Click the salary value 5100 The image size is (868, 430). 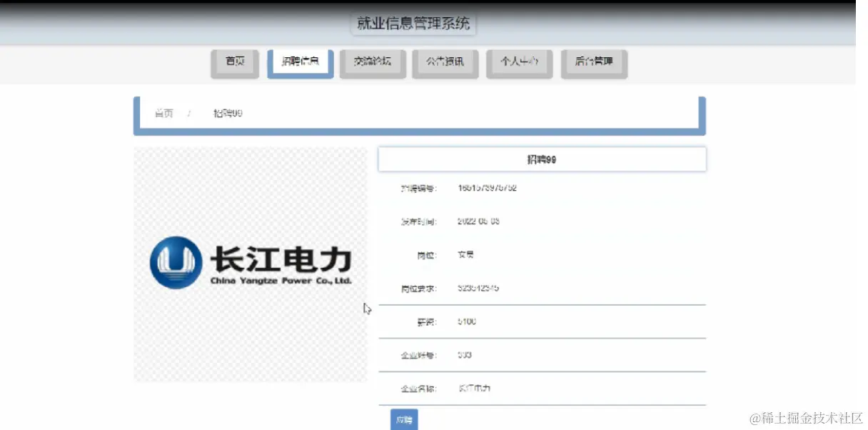click(467, 322)
